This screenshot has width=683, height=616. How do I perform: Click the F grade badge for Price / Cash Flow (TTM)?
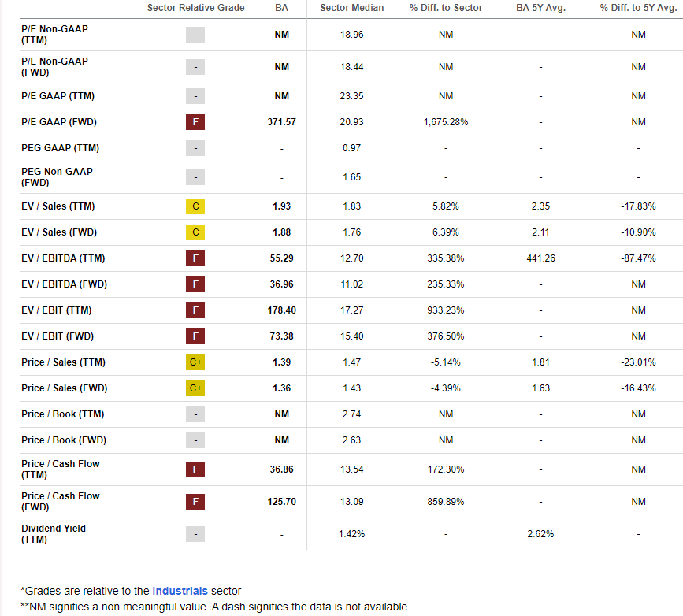pyautogui.click(x=195, y=469)
